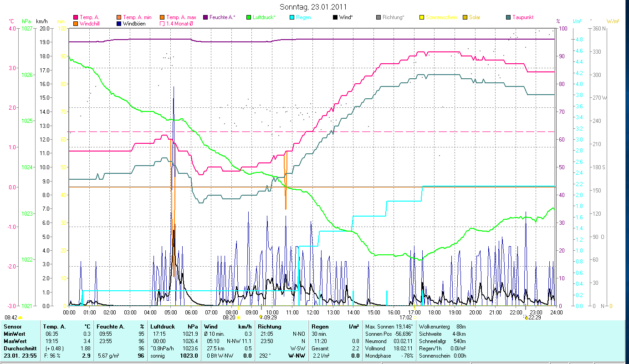This screenshot has height=364, width=629.
Task: Toggle the 1.4 Monat-Ø checkbox
Action: (162, 24)
